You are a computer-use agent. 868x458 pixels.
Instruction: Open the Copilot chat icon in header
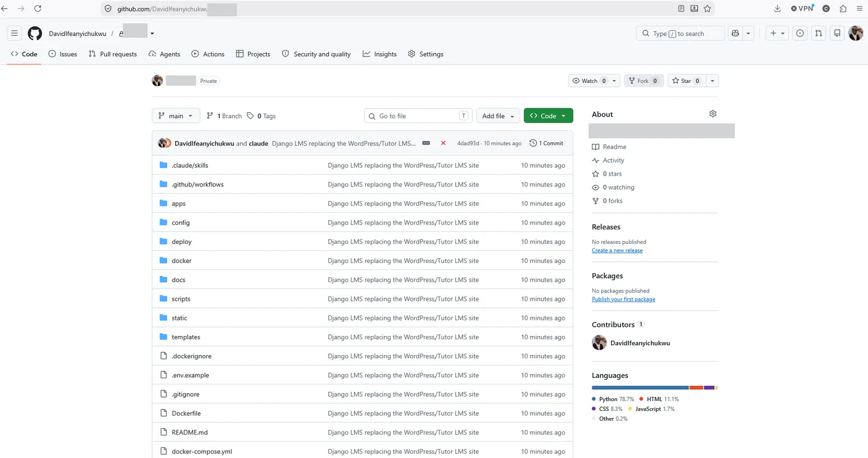(735, 34)
